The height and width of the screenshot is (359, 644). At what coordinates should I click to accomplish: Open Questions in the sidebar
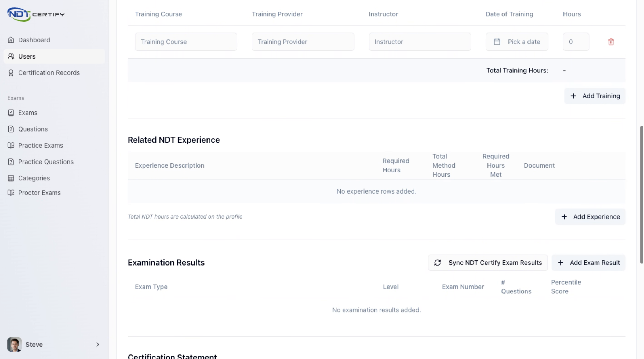tap(54, 129)
